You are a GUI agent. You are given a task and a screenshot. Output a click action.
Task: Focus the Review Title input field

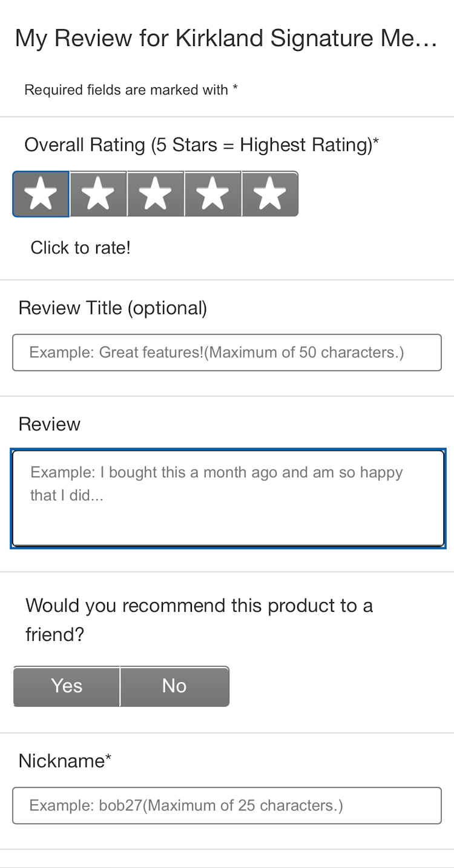point(226,352)
